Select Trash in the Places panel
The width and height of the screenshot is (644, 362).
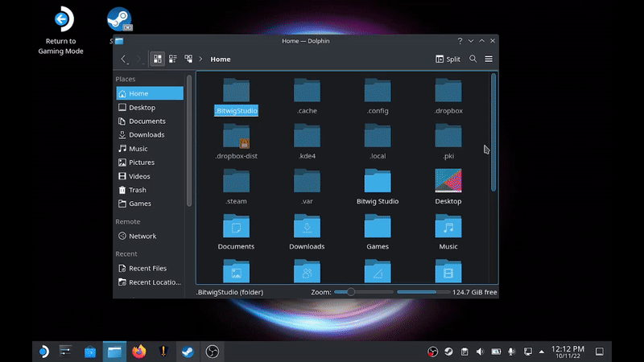tap(138, 190)
